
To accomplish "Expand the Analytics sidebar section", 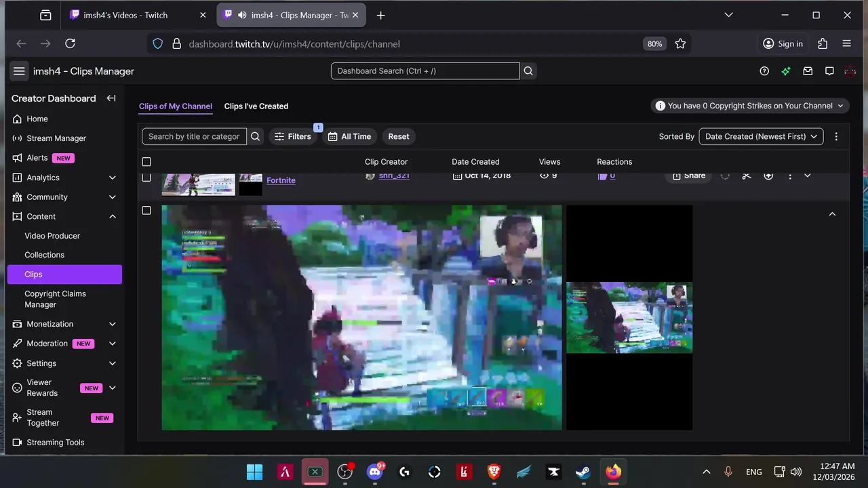I will pos(113,178).
